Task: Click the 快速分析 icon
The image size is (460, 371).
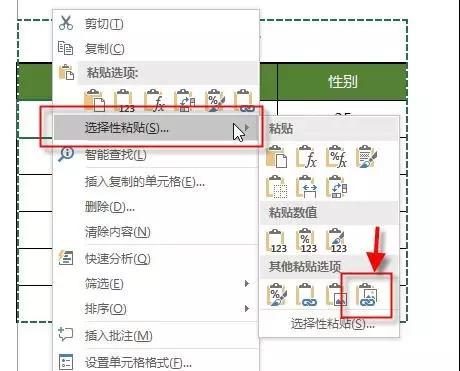Action: [x=66, y=258]
